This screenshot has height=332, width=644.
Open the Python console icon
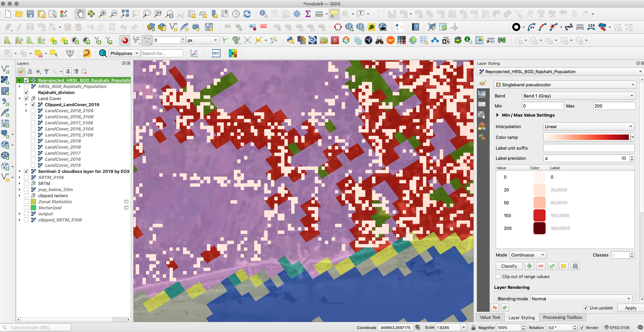click(x=290, y=40)
